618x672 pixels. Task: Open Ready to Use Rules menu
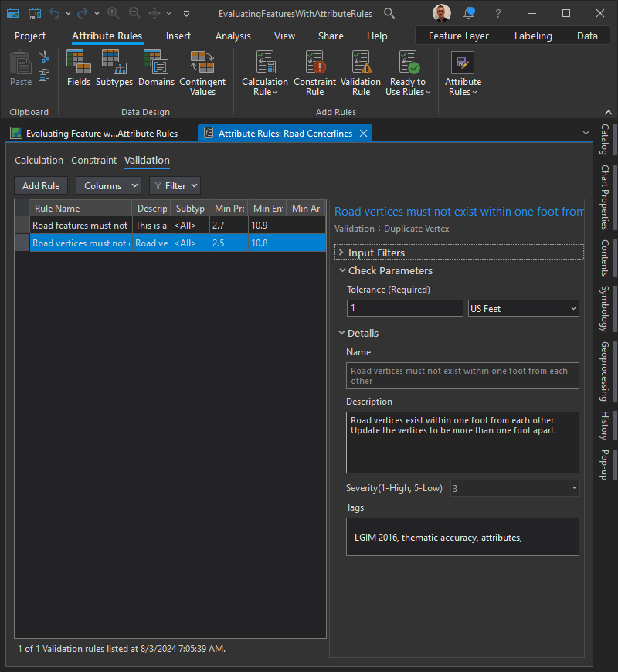(408, 73)
